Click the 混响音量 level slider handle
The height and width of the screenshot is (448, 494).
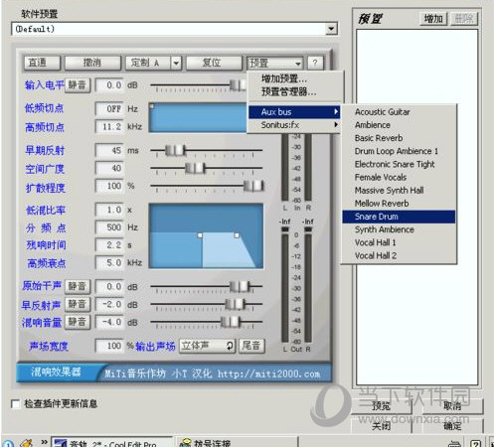coord(231,322)
